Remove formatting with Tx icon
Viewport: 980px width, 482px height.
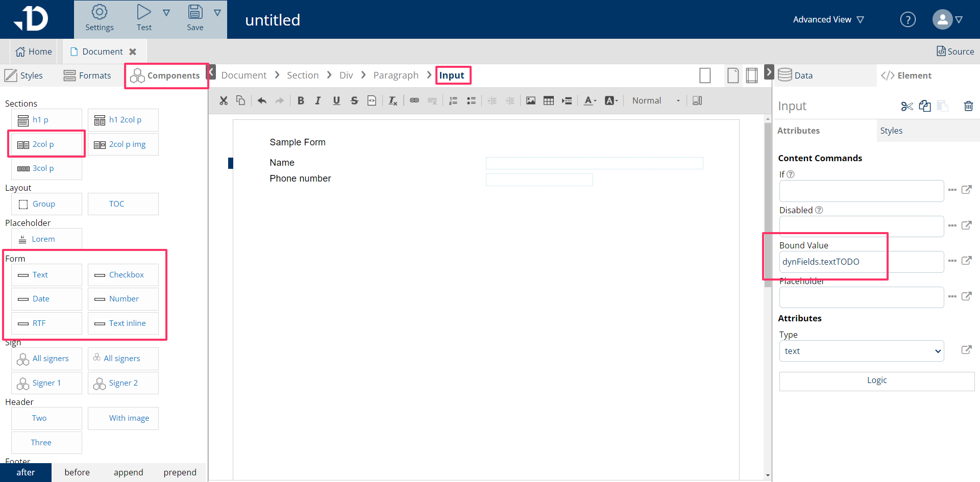click(x=393, y=100)
